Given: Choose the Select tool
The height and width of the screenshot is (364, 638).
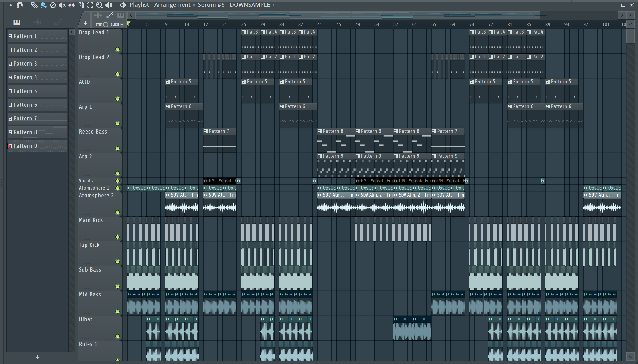Looking at the screenshot, I should (90, 5).
